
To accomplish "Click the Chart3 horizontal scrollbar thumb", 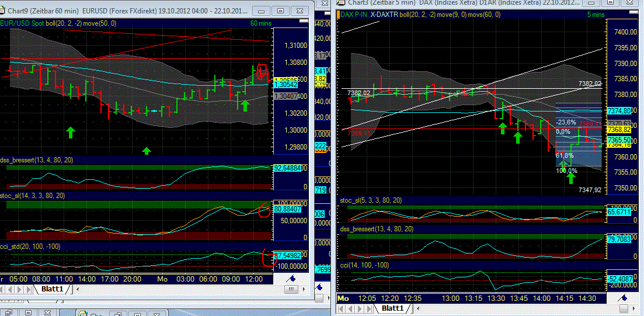I will 624,308.
